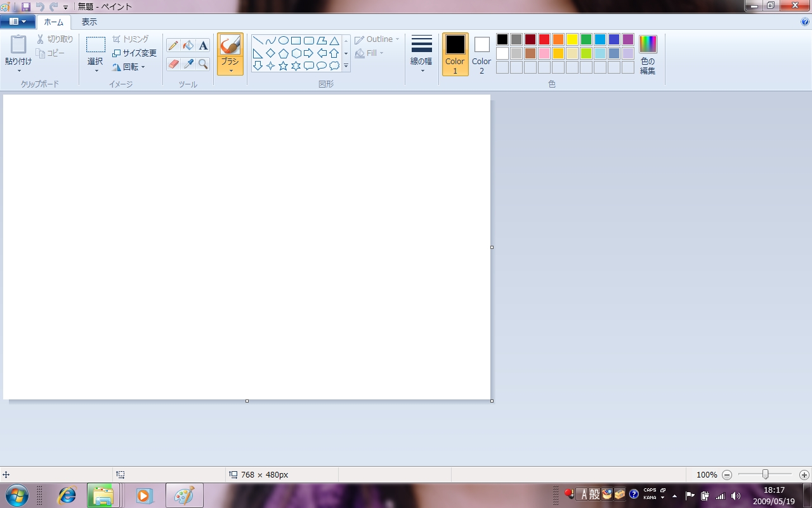Click the zoom slider thumb
812x508 pixels.
pos(766,474)
